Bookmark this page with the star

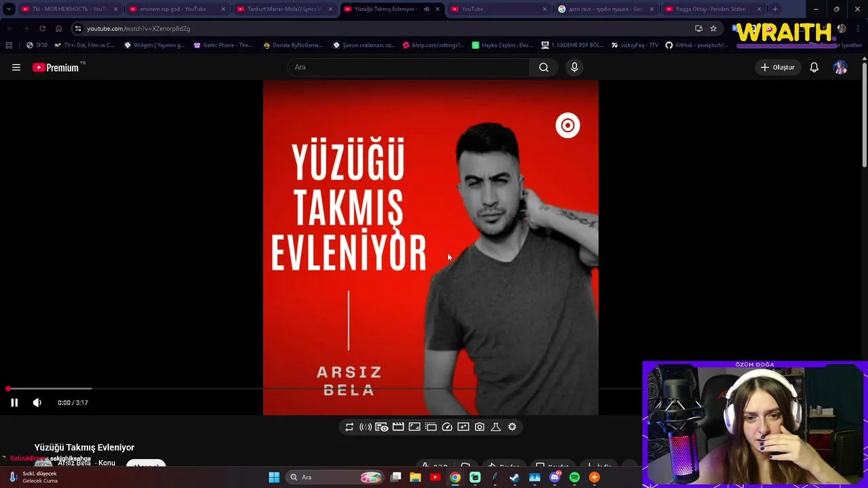(713, 28)
